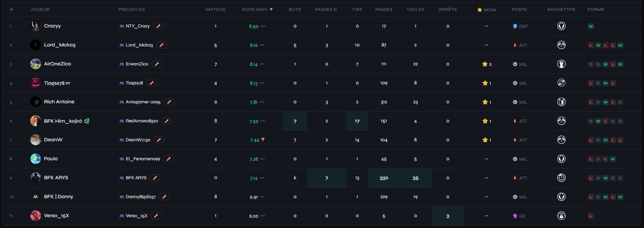This screenshot has height=228, width=644.
Task: Click the 332 passes value for BFK ARYS
Action: [x=384, y=178]
